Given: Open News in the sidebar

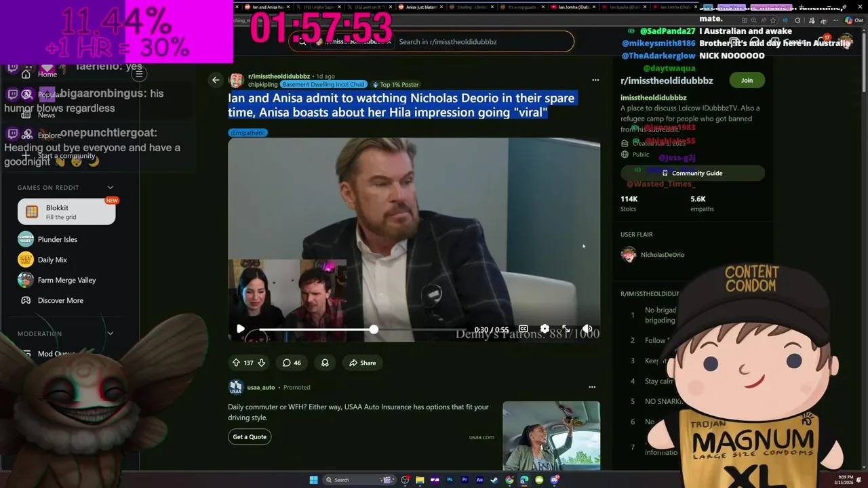Looking at the screenshot, I should tap(47, 115).
